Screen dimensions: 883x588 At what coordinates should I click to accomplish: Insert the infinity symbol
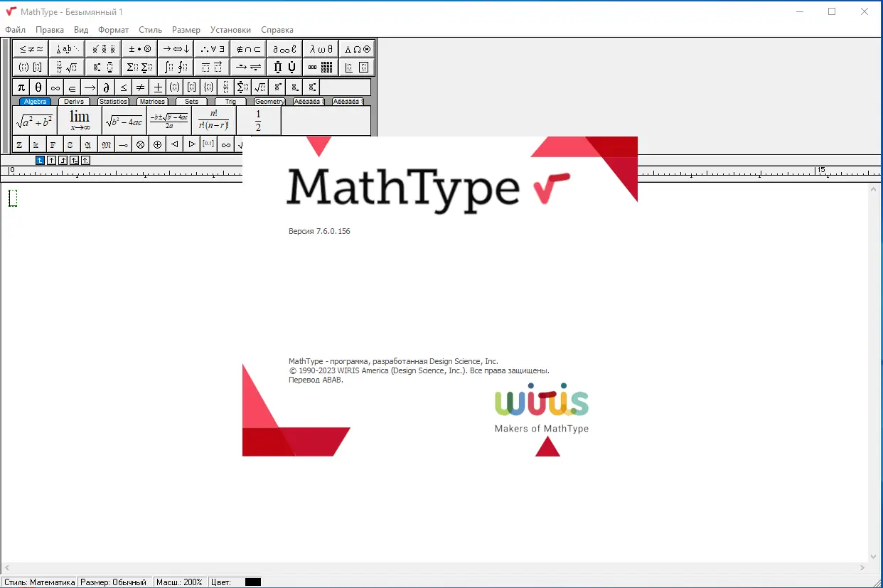tap(55, 87)
